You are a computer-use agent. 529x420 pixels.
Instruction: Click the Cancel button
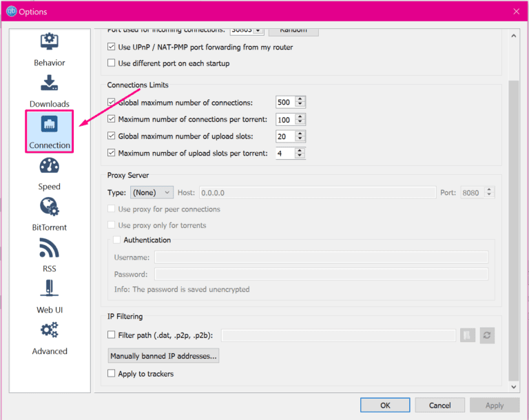pyautogui.click(x=439, y=405)
